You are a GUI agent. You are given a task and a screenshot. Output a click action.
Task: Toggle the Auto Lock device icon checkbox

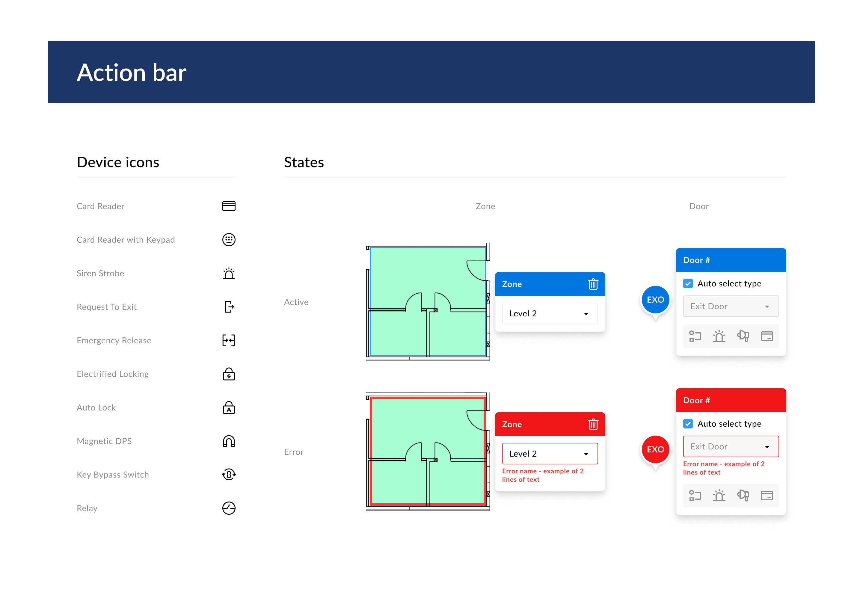pyautogui.click(x=229, y=407)
